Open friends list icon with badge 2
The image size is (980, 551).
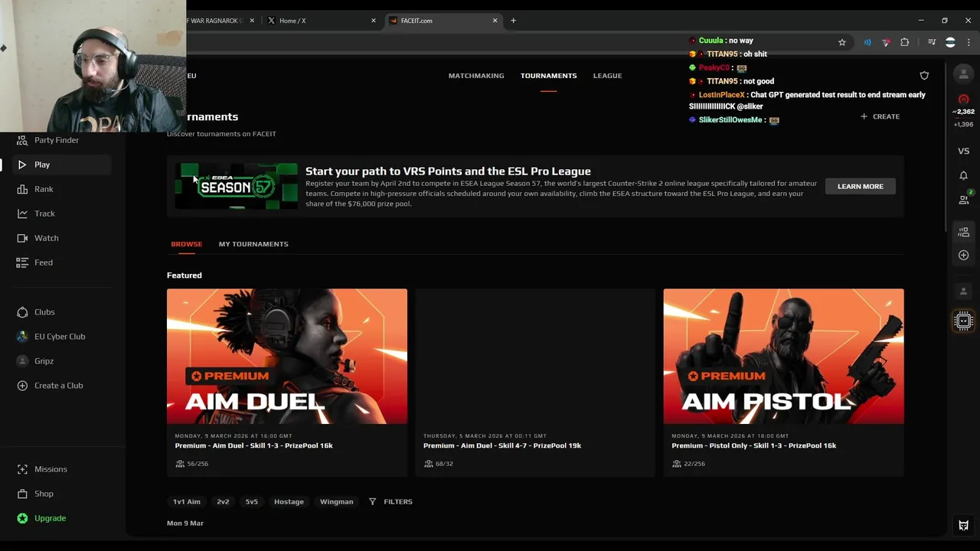[x=964, y=198]
